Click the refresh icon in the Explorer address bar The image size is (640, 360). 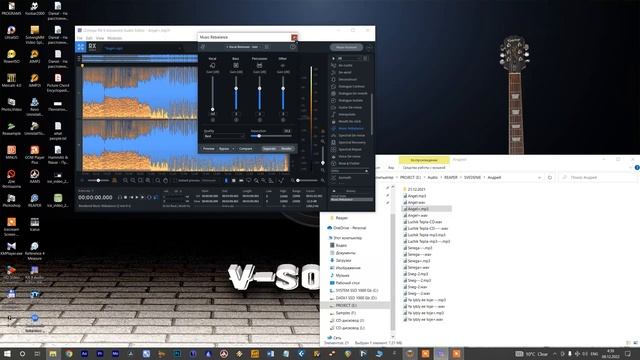(x=550, y=178)
